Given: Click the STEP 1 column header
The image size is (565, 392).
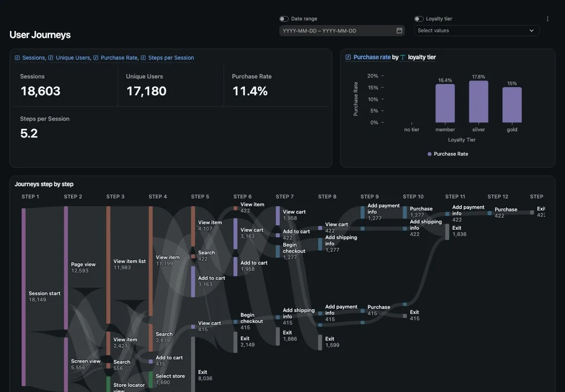Looking at the screenshot, I should 30,197.
